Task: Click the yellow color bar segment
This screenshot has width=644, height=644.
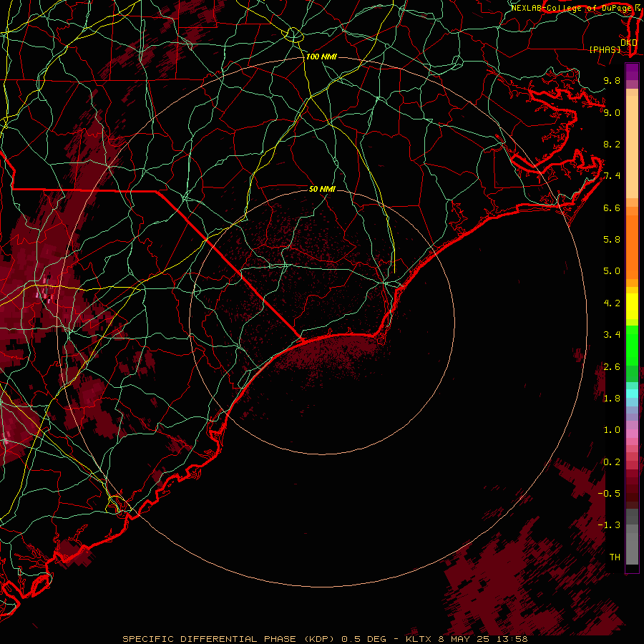Action: point(632,306)
